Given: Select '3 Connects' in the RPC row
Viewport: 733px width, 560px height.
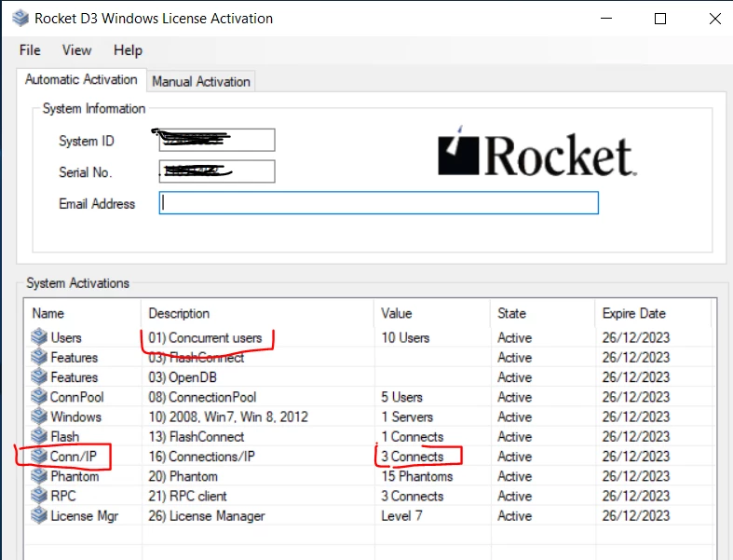Looking at the screenshot, I should tap(413, 496).
